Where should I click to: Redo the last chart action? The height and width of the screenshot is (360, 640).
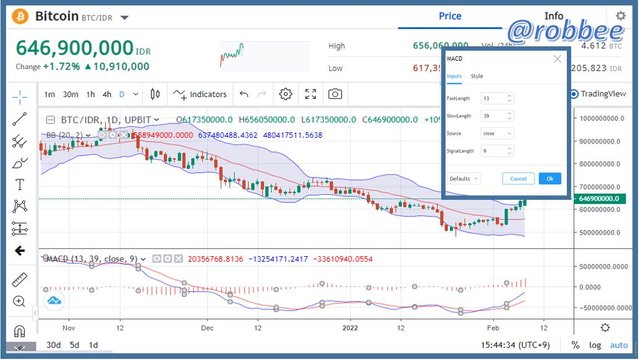coord(262,94)
